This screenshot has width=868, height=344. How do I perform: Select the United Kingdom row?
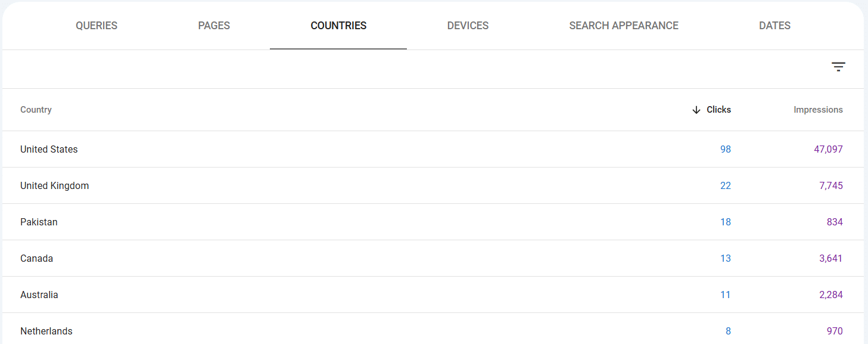[x=433, y=185]
